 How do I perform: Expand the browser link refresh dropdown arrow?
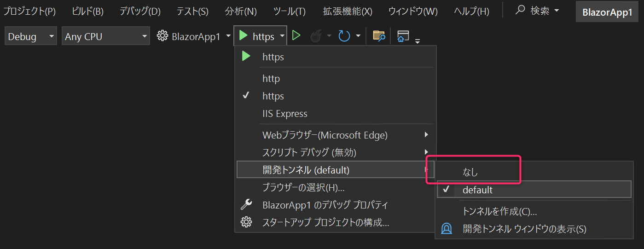358,36
